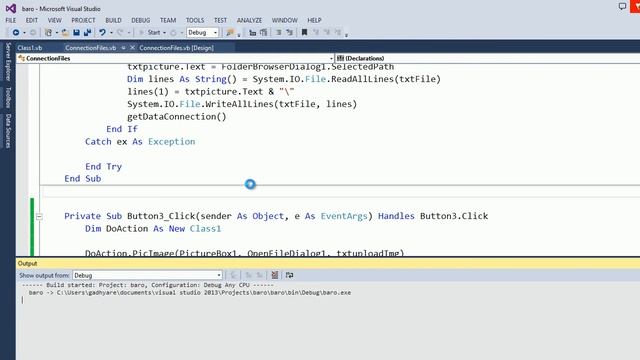The image size is (640, 360).
Task: Undo the last edit with the Undo icon
Action: point(102,32)
